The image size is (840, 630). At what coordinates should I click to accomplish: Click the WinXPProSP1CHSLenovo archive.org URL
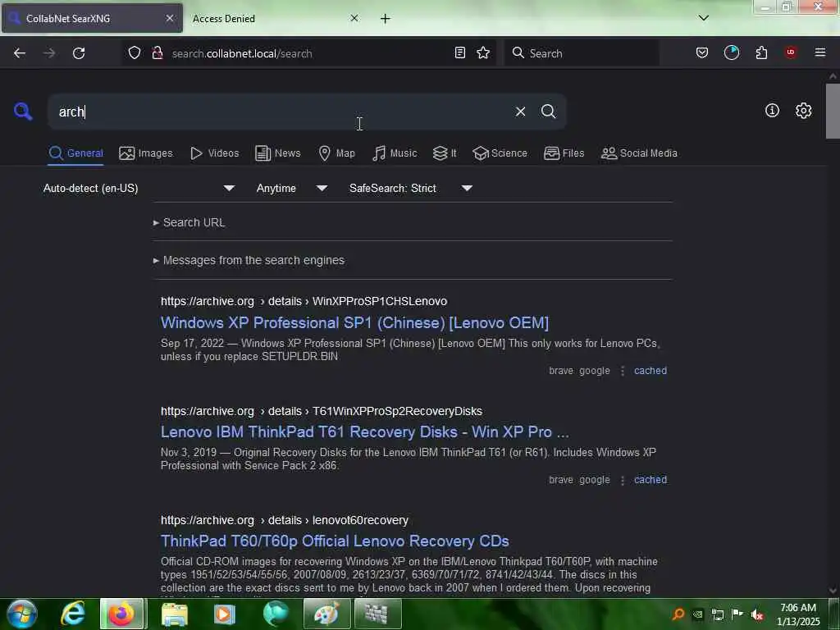pyautogui.click(x=304, y=301)
